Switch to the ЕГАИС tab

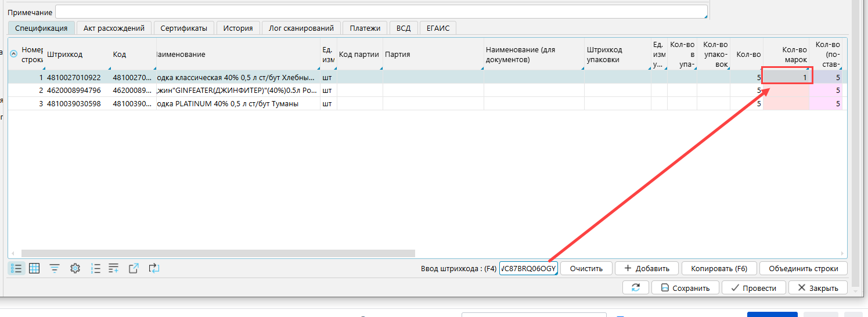click(x=438, y=28)
